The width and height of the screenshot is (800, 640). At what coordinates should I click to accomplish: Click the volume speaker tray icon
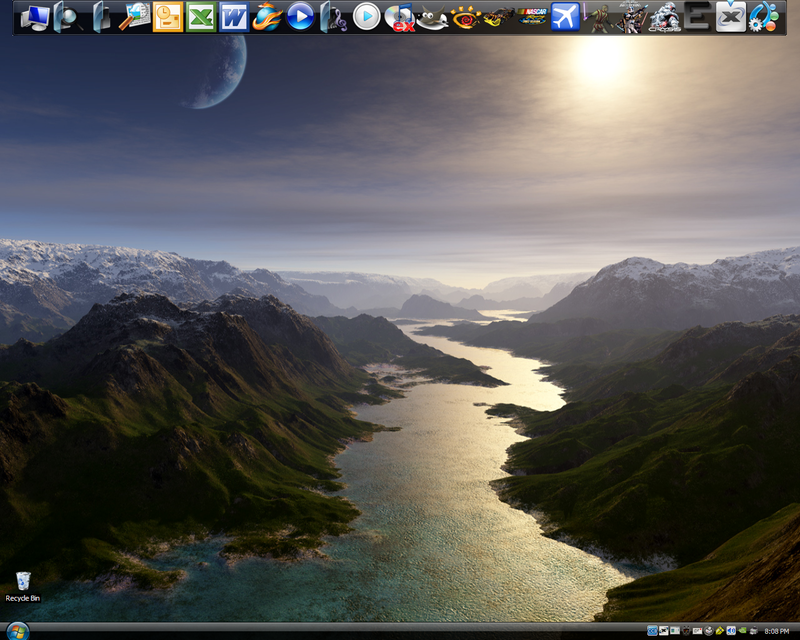[x=731, y=631]
